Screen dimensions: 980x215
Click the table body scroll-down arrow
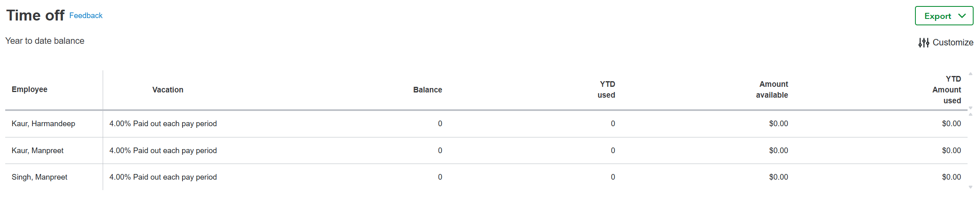tap(970, 187)
